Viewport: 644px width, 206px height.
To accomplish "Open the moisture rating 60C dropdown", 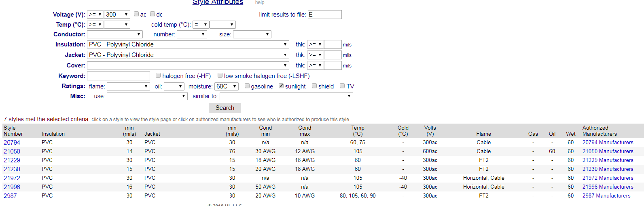I will tap(226, 86).
